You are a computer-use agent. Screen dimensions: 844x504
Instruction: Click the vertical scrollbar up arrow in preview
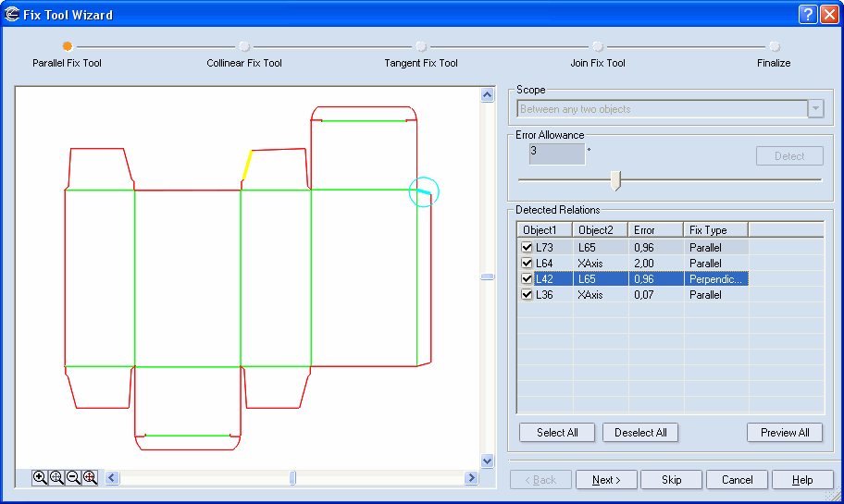coord(488,94)
